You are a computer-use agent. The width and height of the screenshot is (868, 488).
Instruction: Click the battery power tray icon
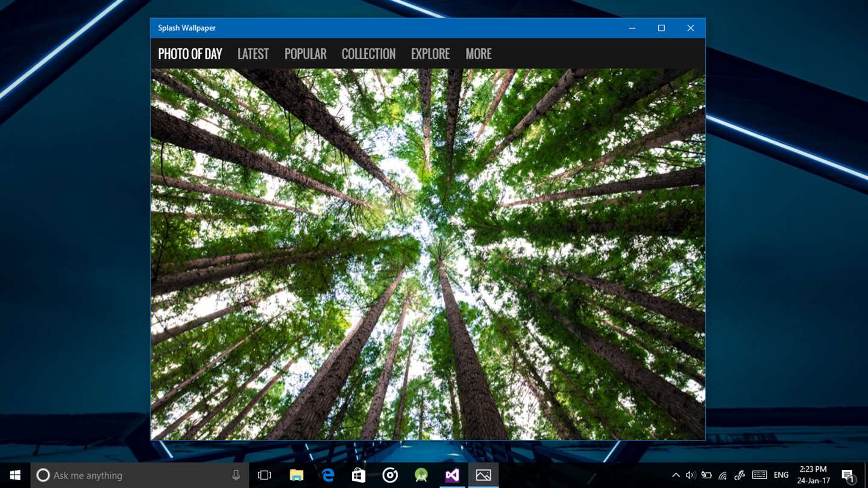(706, 475)
